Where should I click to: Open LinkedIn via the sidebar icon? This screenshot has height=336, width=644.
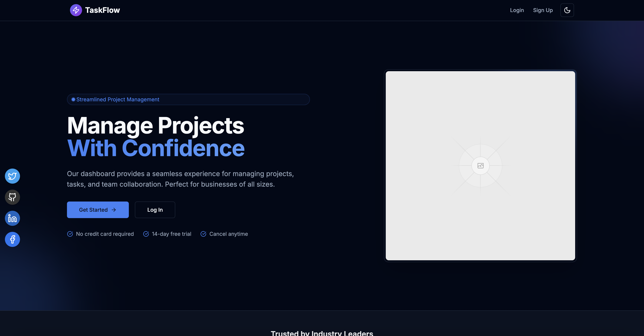click(x=12, y=218)
